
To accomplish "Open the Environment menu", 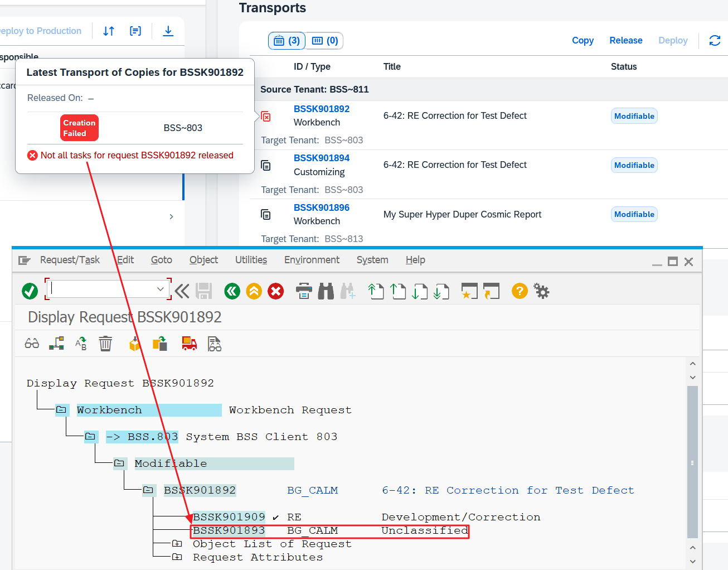I will pyautogui.click(x=312, y=260).
